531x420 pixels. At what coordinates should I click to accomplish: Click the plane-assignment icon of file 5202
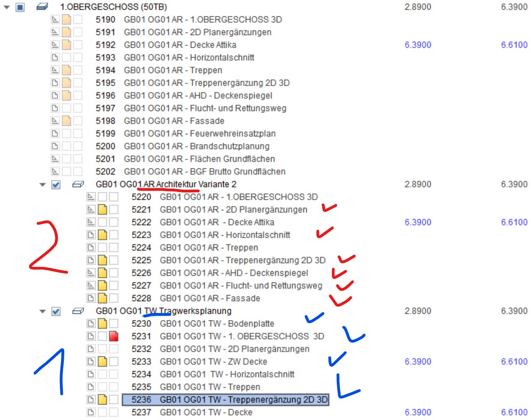54,172
